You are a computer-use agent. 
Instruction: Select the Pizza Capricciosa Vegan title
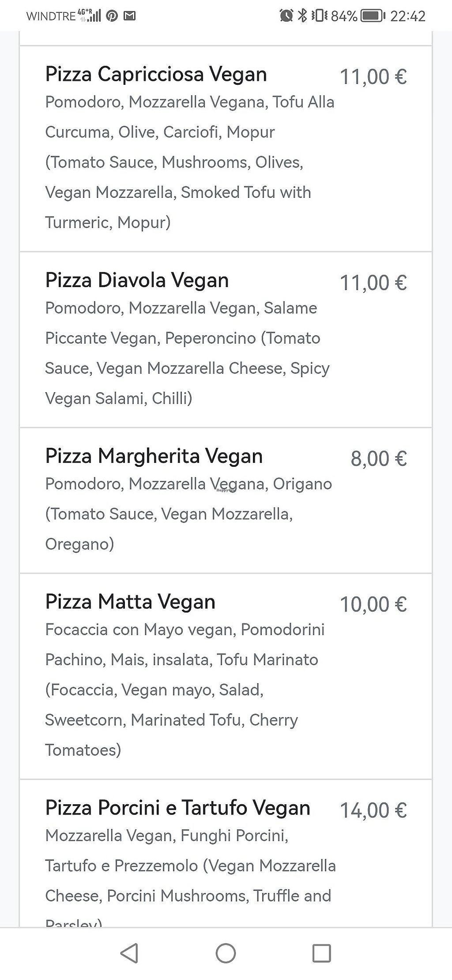[x=156, y=74]
